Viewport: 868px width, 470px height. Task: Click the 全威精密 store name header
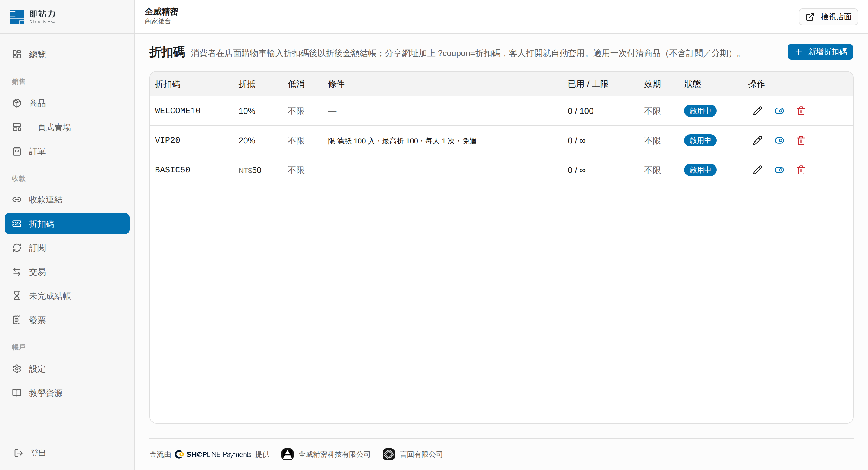click(162, 12)
